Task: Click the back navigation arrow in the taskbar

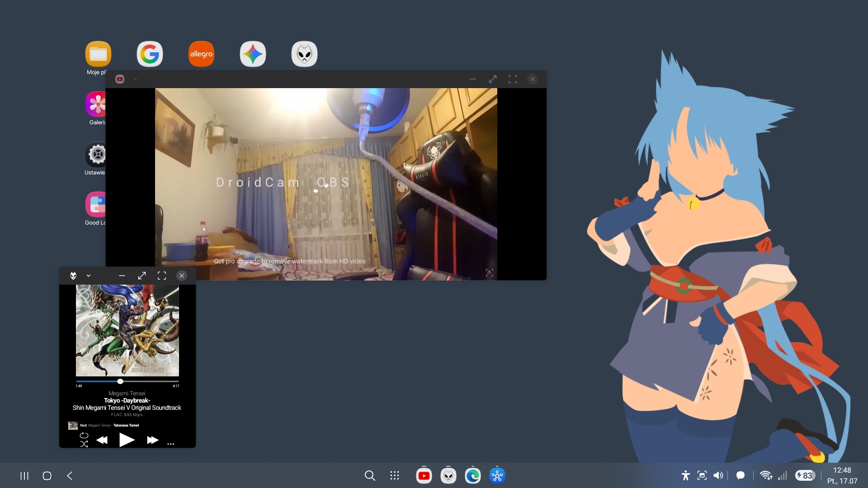Action: pos(70,475)
